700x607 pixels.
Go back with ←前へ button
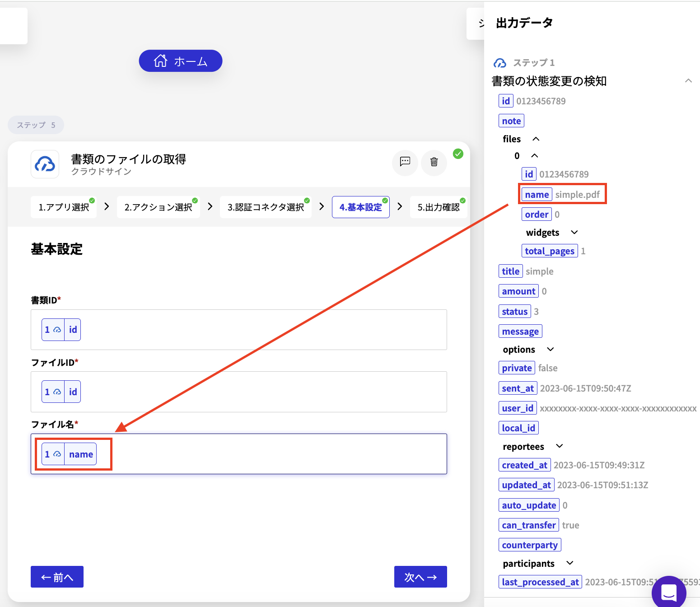[x=57, y=577]
